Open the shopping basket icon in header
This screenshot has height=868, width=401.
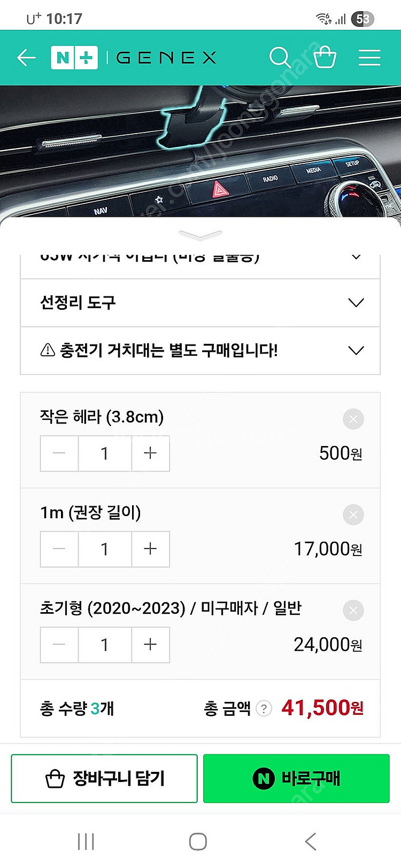(x=325, y=57)
